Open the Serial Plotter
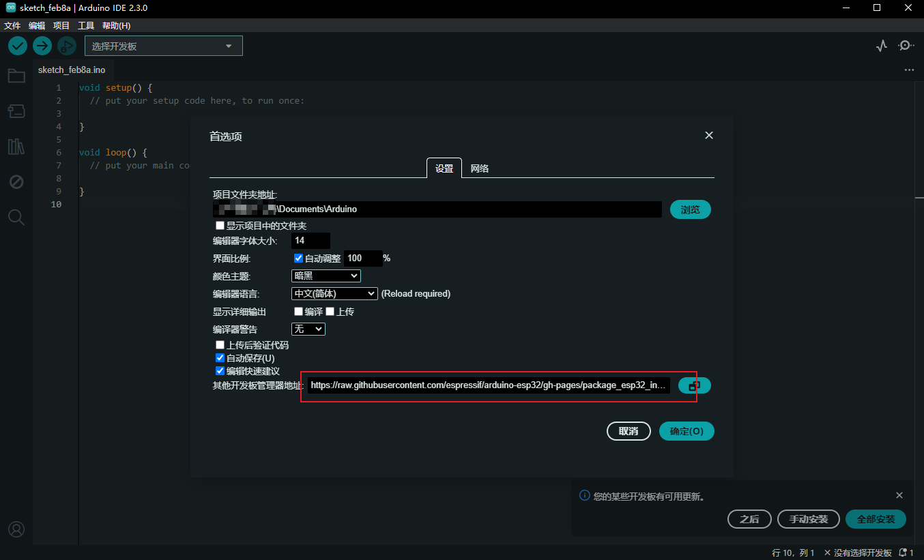 click(882, 46)
